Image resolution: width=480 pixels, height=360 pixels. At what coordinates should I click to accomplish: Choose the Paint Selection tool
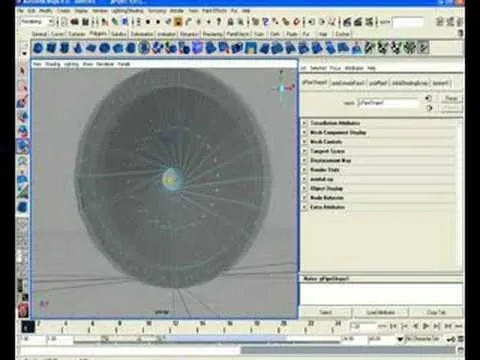[x=23, y=101]
